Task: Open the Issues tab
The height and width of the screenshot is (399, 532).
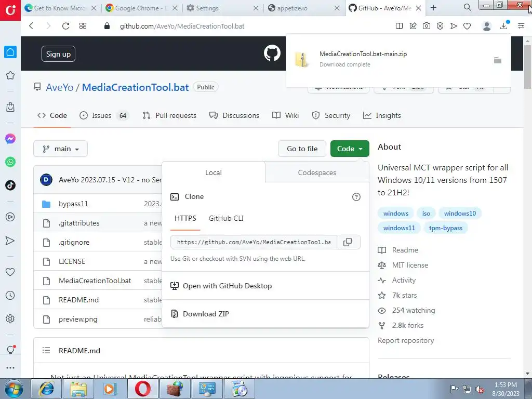Action: coord(104,115)
